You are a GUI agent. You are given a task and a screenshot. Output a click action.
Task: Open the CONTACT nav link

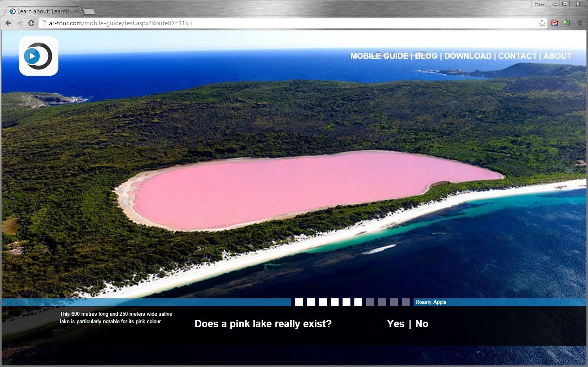(517, 56)
